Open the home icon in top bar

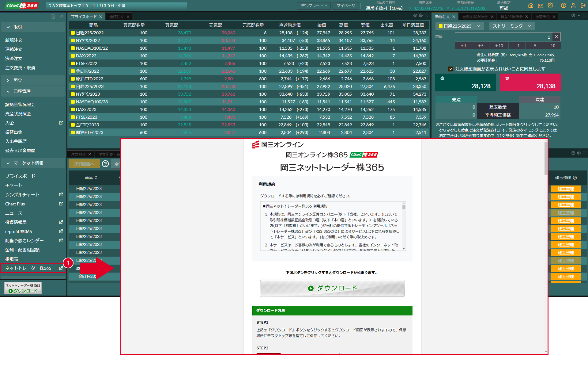531,6
